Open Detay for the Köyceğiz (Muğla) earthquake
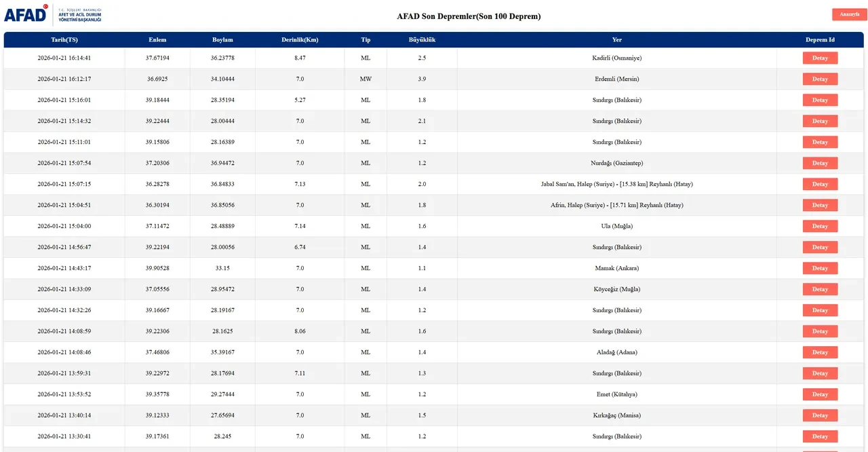 pos(820,289)
